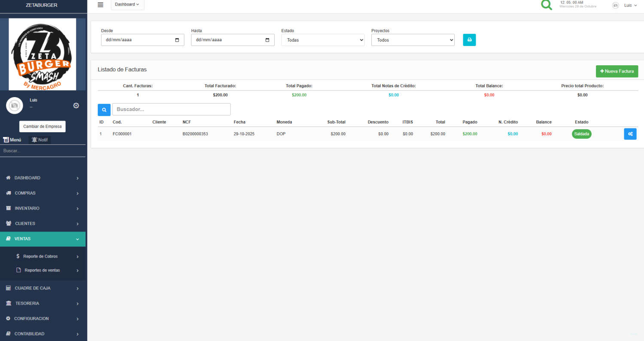Open calendar picker in Hasta date field
Screen dimensions: 644x341
point(267,40)
